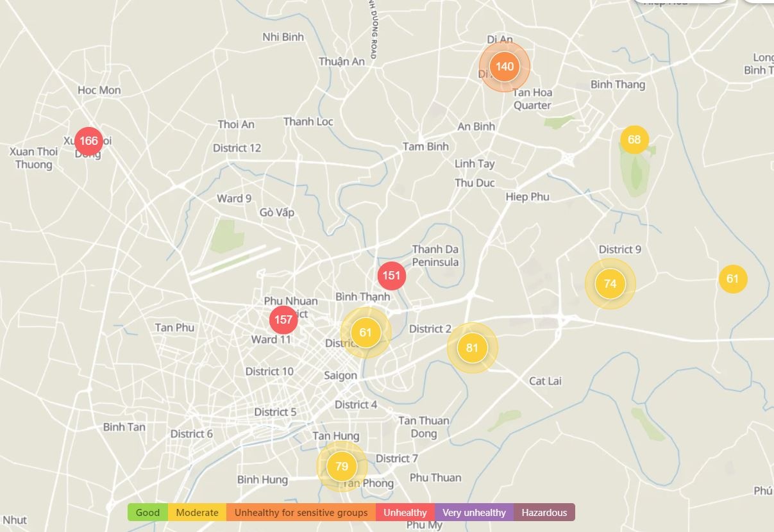Select the Hazardous legend item
The width and height of the screenshot is (774, 532).
click(x=544, y=513)
